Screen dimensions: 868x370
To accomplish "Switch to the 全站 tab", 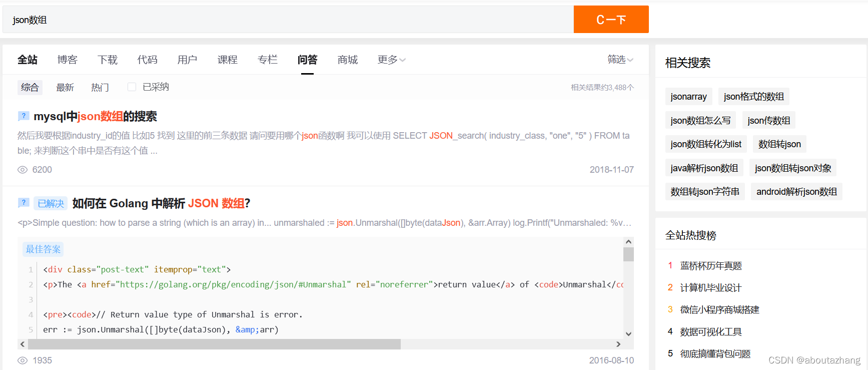I will [x=28, y=60].
